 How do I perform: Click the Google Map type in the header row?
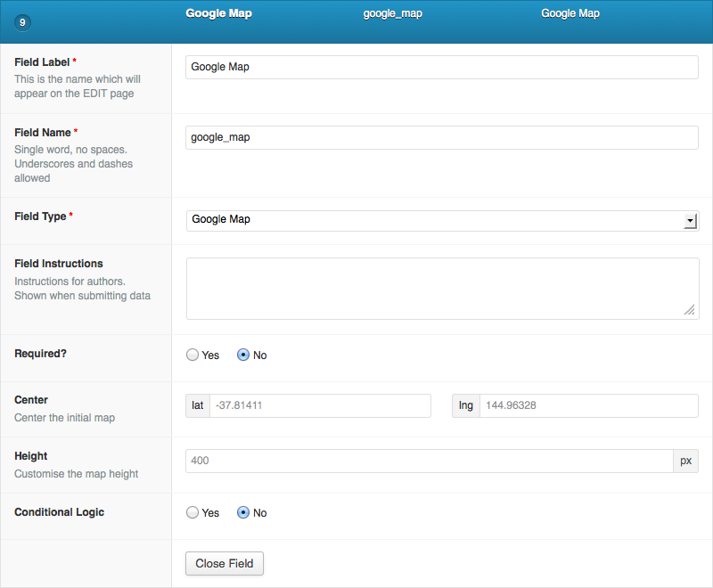(570, 13)
